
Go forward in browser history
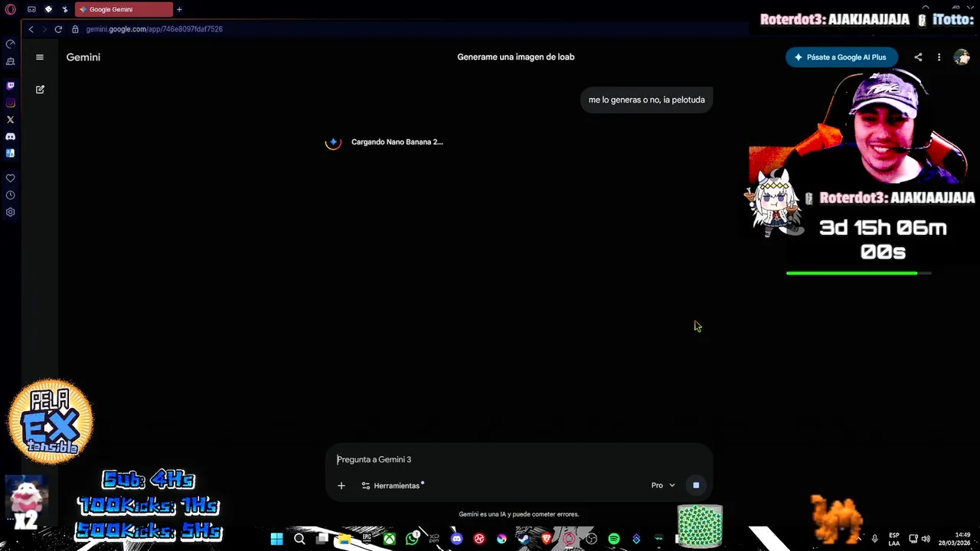click(x=44, y=29)
